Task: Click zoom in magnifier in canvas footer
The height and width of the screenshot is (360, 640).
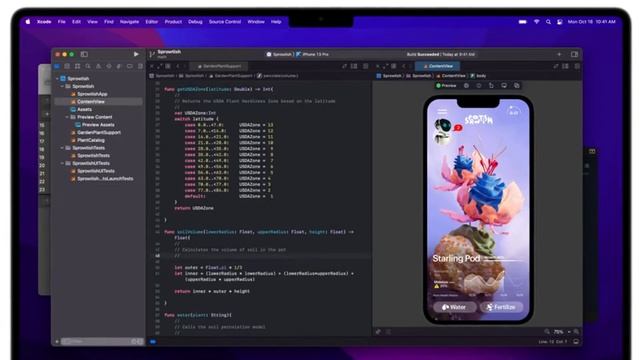Action: coord(576,332)
